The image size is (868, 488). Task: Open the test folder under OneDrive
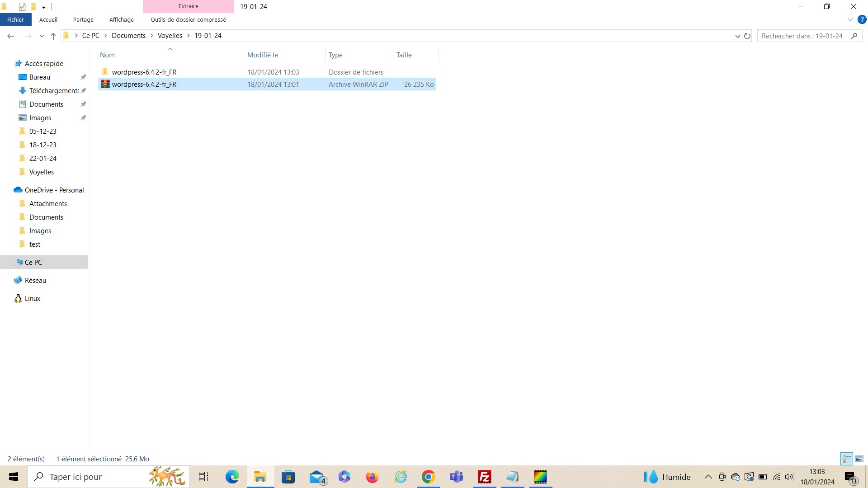(35, 244)
